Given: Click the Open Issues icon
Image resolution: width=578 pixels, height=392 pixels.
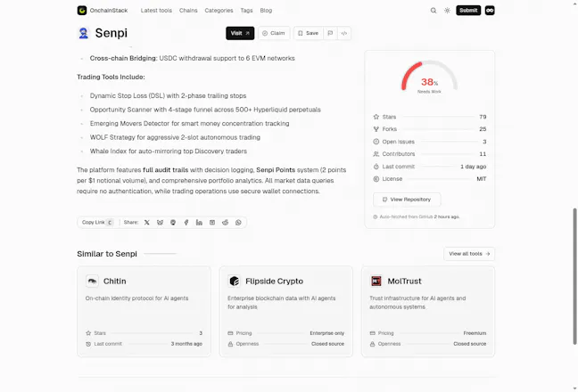Looking at the screenshot, I should point(376,142).
